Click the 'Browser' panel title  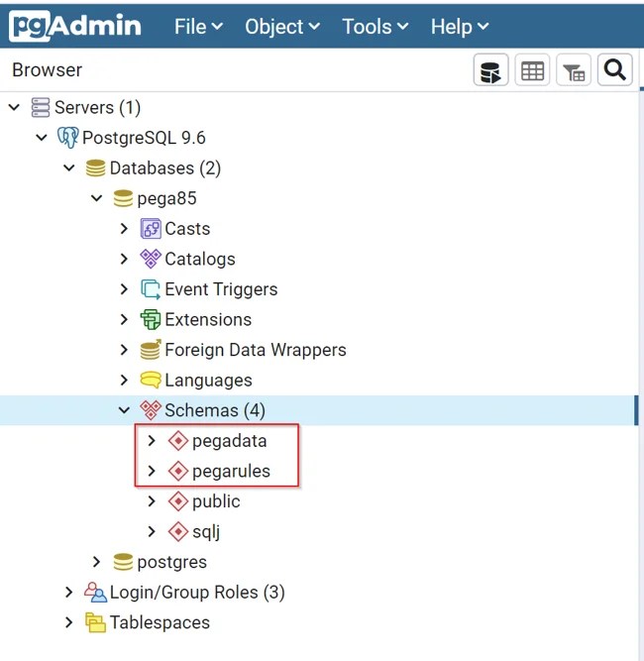(x=48, y=70)
